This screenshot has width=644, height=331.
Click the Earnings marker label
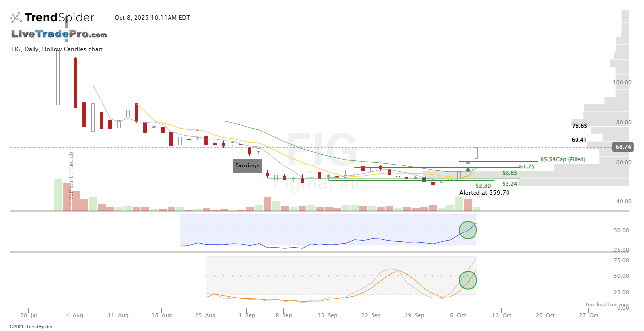pos(247,166)
